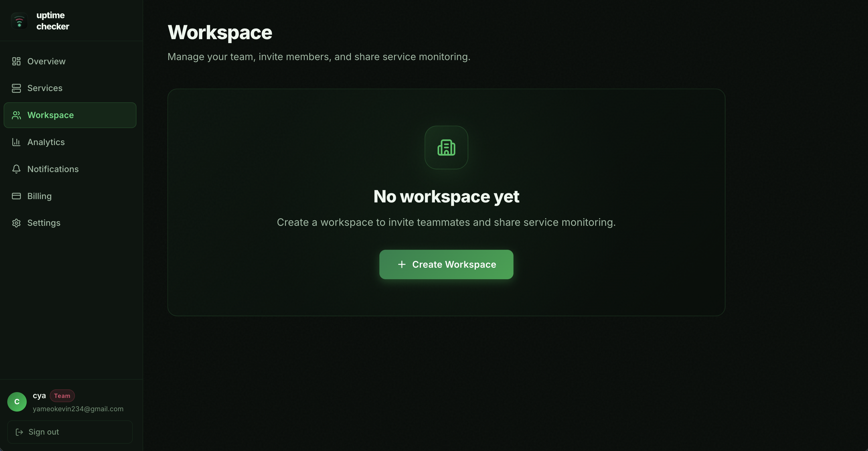
Task: Navigate to Notifications
Action: point(70,169)
